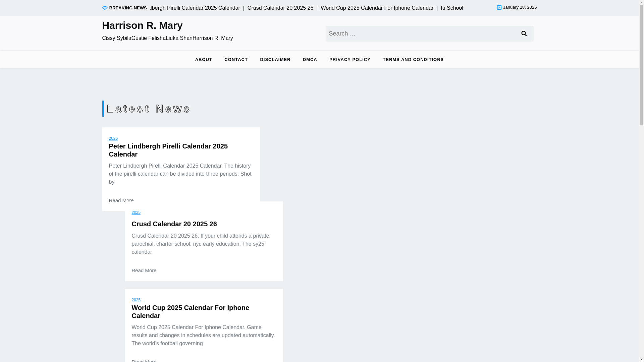Click the January 18, 2025 date text
The height and width of the screenshot is (362, 644).
click(520, 7)
